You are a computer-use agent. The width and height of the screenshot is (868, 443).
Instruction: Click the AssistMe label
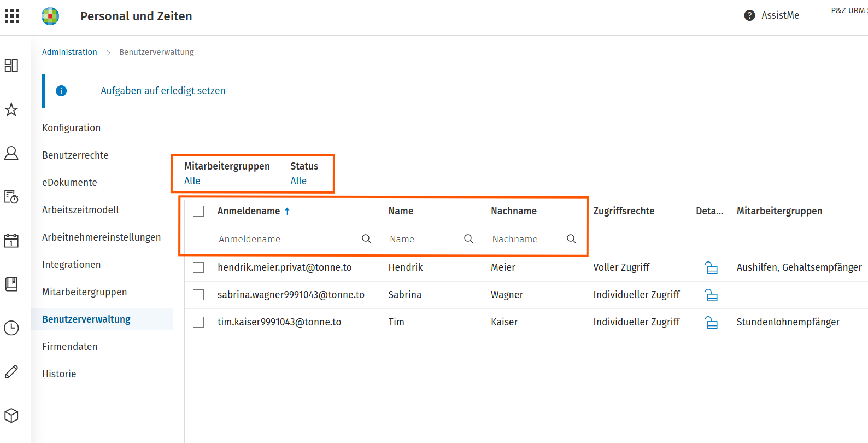[781, 15]
